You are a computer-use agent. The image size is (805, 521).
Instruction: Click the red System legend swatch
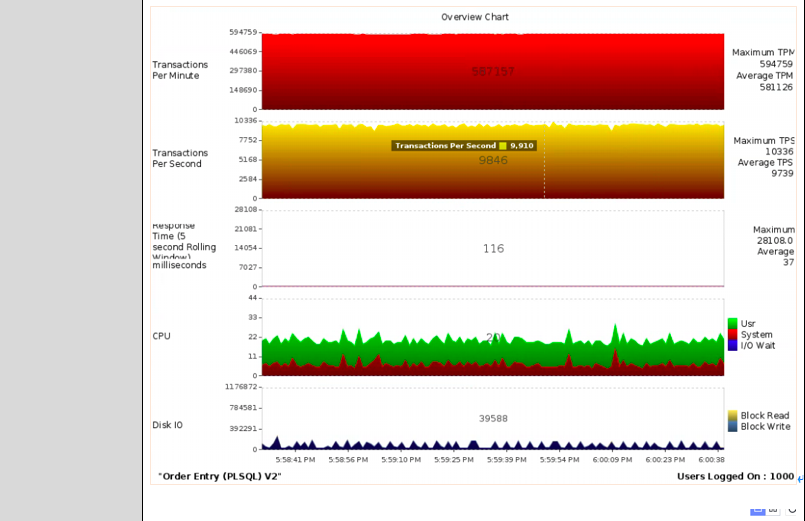click(733, 334)
